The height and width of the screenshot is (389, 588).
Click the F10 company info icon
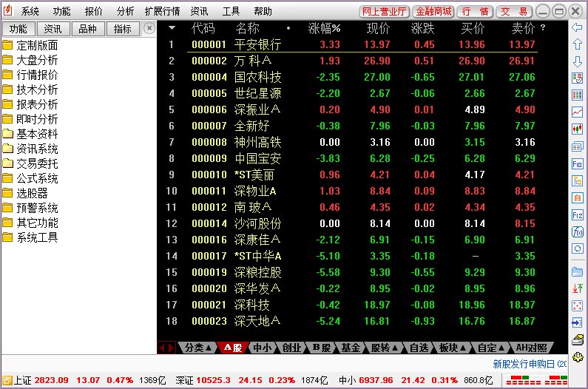point(577,163)
